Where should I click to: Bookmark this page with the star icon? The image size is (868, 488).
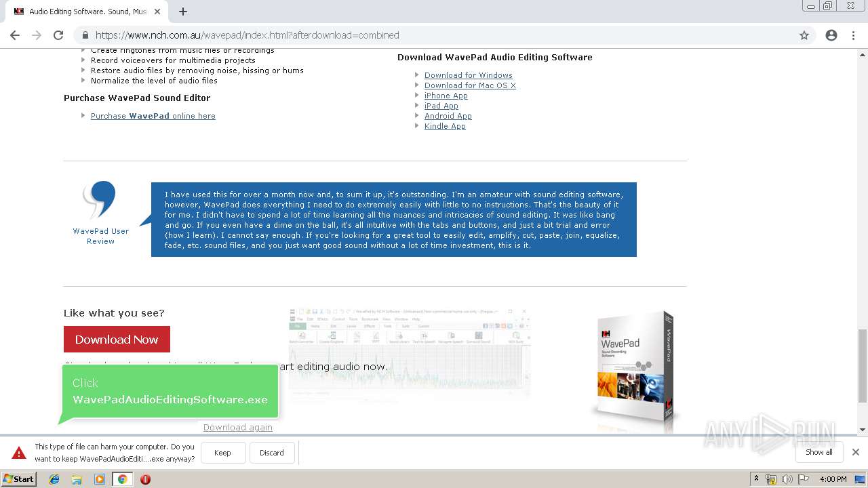[804, 35]
